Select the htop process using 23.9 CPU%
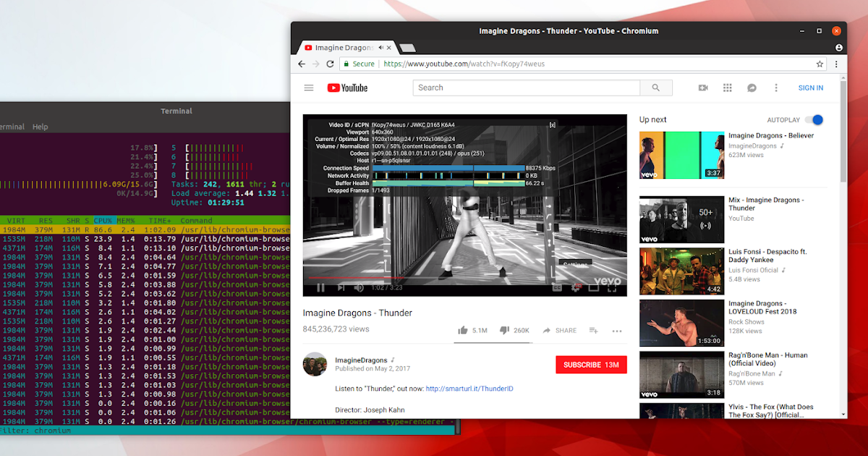The height and width of the screenshot is (456, 868). point(145,239)
